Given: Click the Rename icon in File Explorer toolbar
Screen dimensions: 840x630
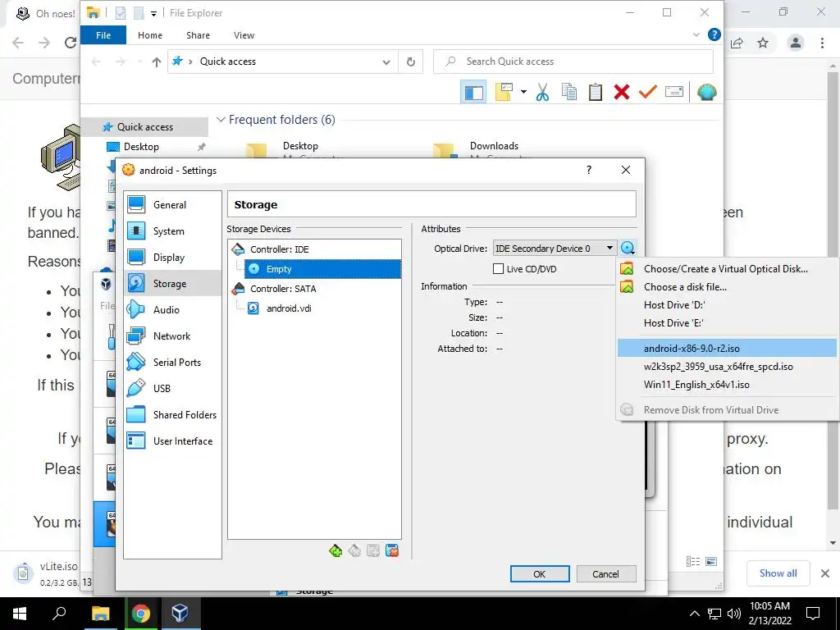Looking at the screenshot, I should 674,92.
